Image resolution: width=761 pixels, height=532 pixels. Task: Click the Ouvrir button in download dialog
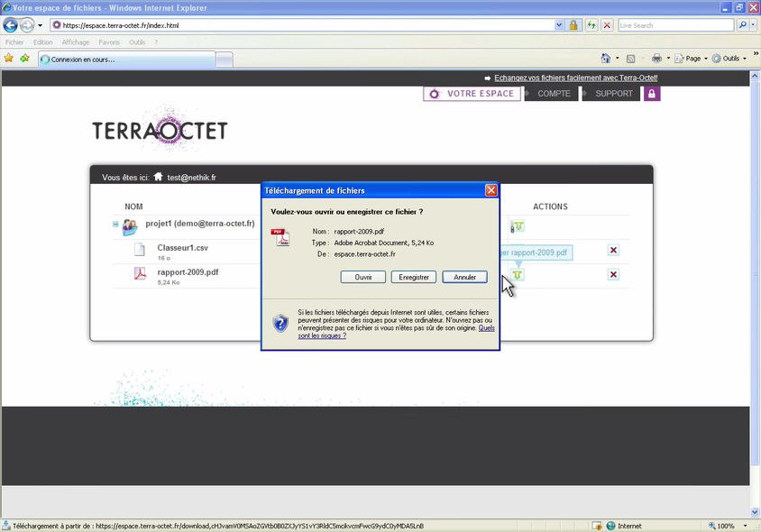pos(363,277)
